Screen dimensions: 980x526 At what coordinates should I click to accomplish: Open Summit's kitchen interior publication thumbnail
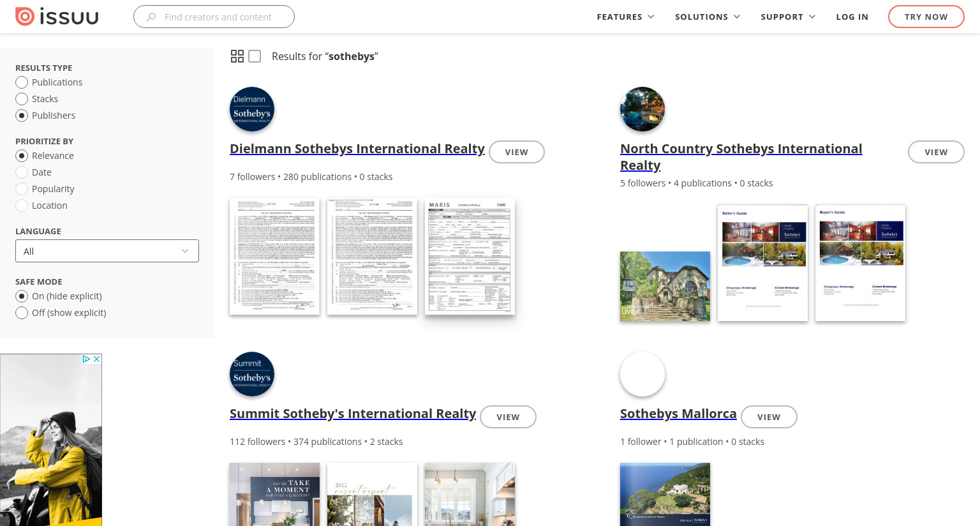[470, 494]
